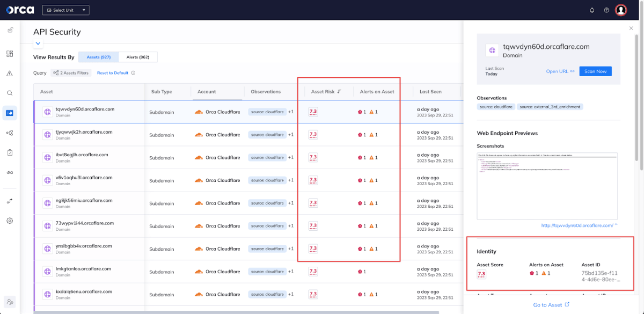Select row kxdaiq6enu.orcaflare.com

pos(248,294)
